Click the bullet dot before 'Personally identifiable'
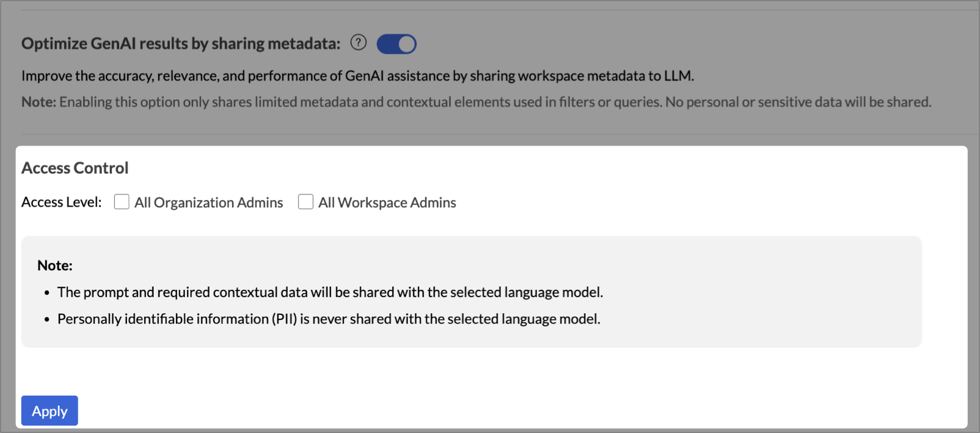The image size is (980, 433). click(47, 320)
